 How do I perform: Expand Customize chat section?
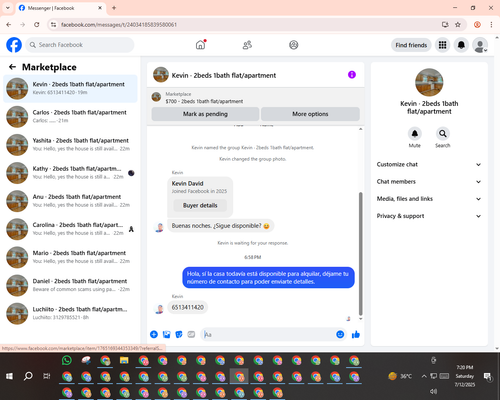(429, 164)
